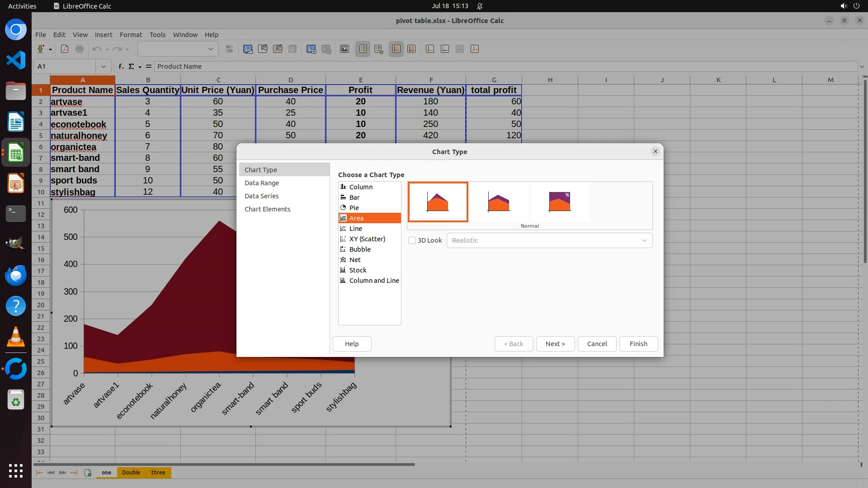
Task: Select Pie chart type in list
Action: (354, 208)
